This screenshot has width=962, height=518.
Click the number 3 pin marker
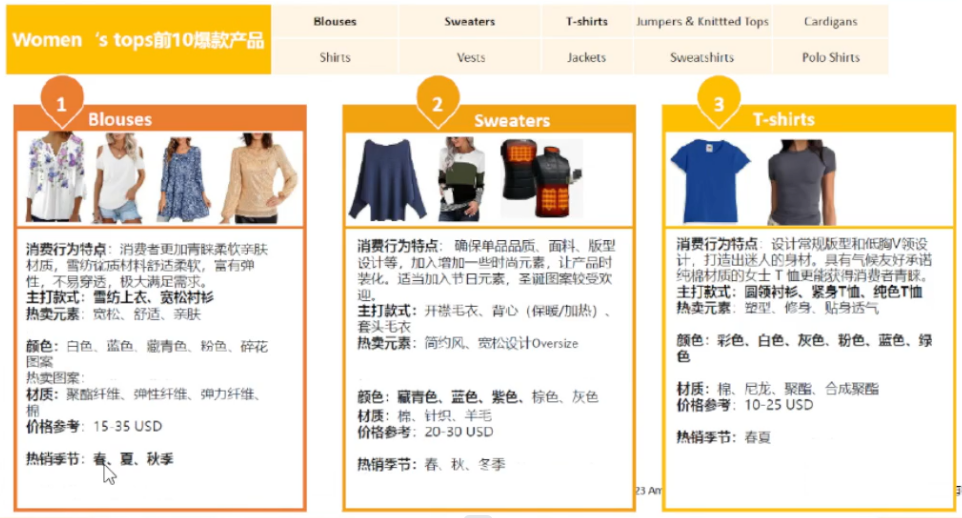click(x=718, y=103)
